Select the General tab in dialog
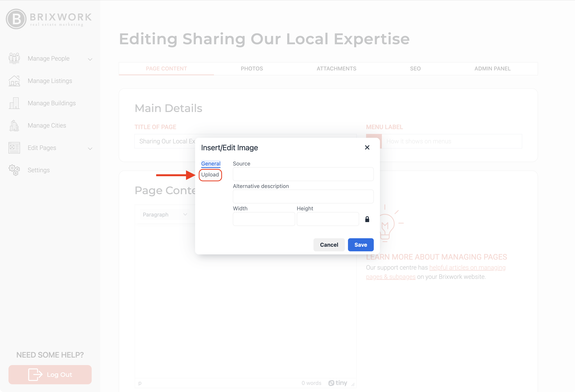The width and height of the screenshot is (575, 392). click(210, 163)
